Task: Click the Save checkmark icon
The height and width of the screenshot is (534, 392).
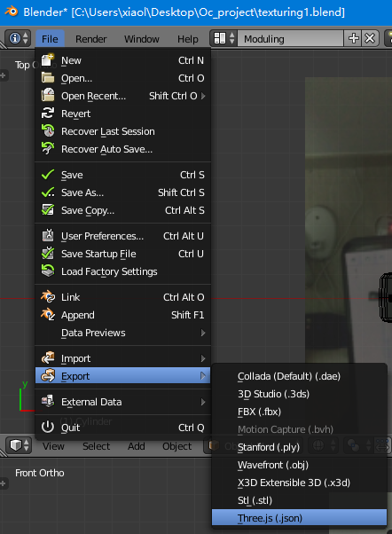Action: point(48,175)
